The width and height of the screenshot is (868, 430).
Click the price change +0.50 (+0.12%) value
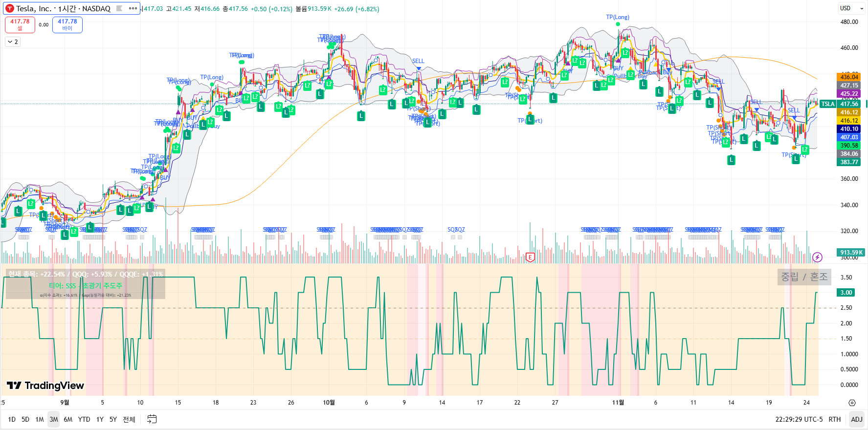(271, 9)
